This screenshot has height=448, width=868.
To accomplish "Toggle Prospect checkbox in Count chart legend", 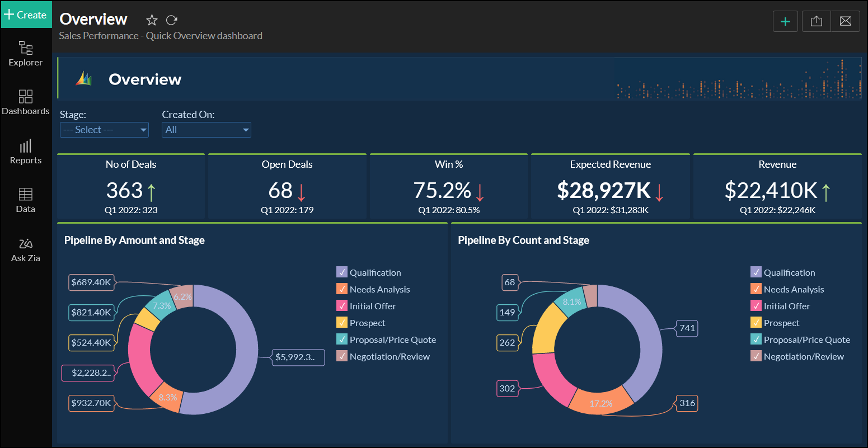I will [756, 323].
